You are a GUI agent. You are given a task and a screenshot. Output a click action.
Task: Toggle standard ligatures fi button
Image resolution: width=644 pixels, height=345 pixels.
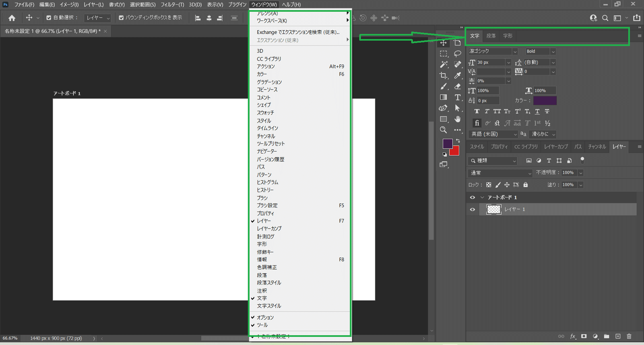[x=477, y=123]
